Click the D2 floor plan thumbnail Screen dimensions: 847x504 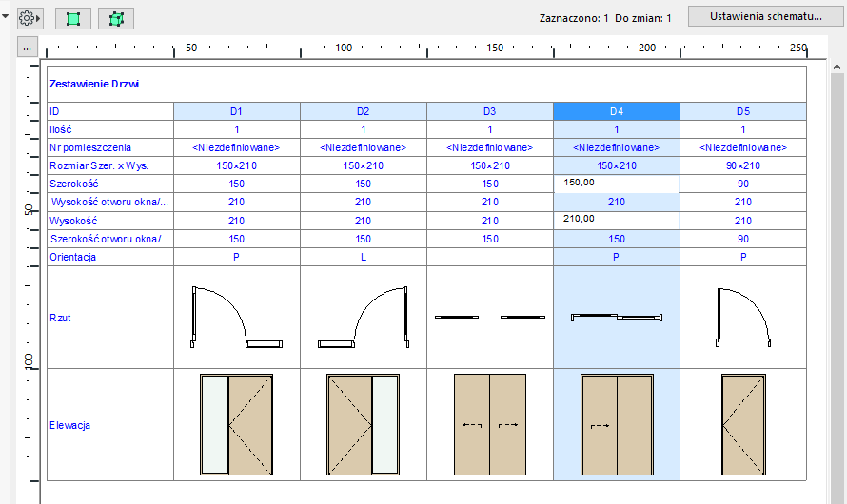click(363, 317)
